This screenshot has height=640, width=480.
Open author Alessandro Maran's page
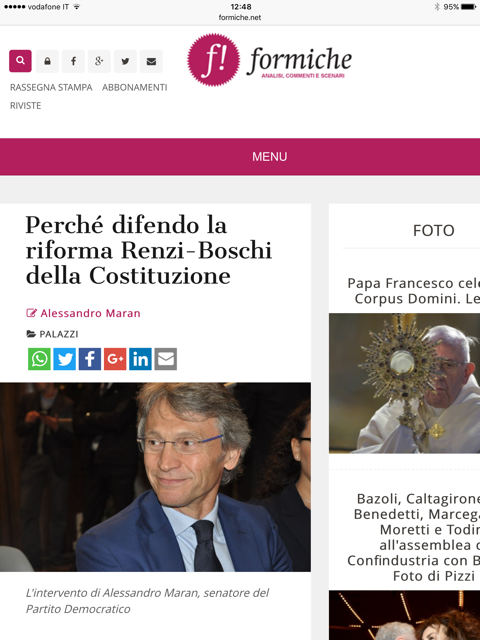pyautogui.click(x=90, y=313)
